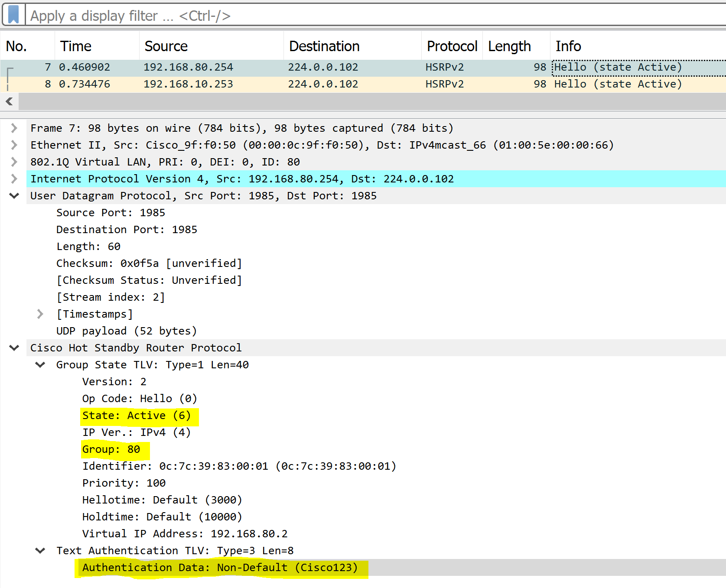The width and height of the screenshot is (726, 588).
Task: Click the Info column header
Action: pyautogui.click(x=638, y=46)
